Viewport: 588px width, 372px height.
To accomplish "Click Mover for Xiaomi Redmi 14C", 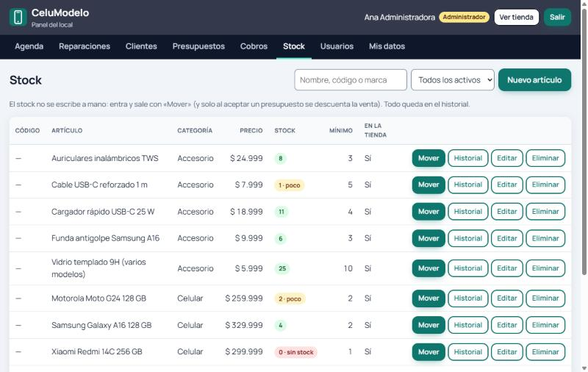I will coord(429,352).
